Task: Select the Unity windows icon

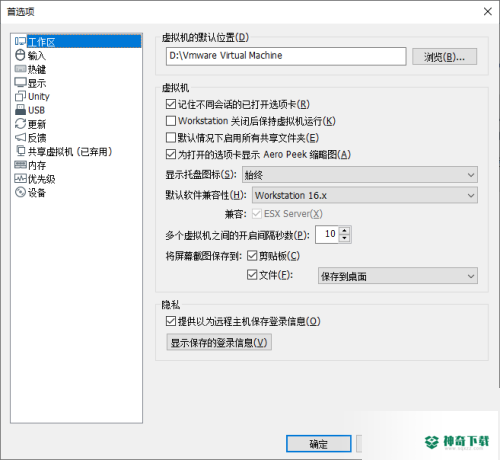Action: 20,96
